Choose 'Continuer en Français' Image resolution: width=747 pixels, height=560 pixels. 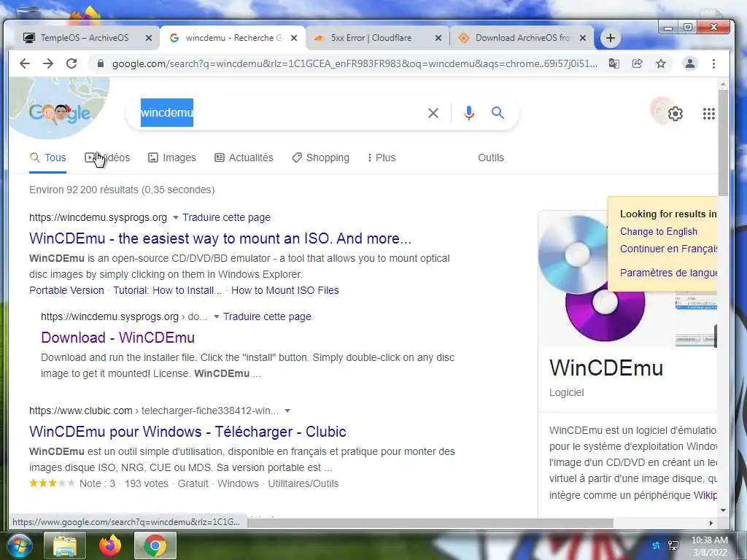[x=668, y=249]
